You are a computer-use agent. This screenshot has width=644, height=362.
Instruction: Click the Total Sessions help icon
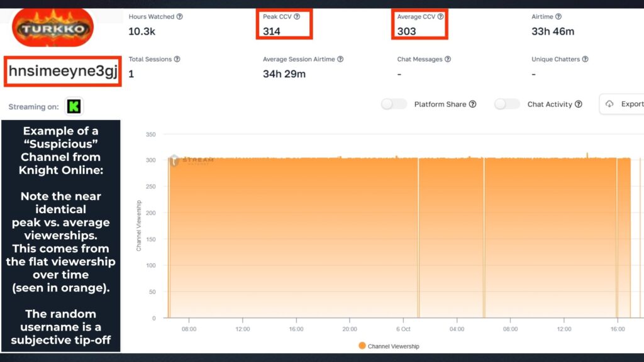pos(176,58)
